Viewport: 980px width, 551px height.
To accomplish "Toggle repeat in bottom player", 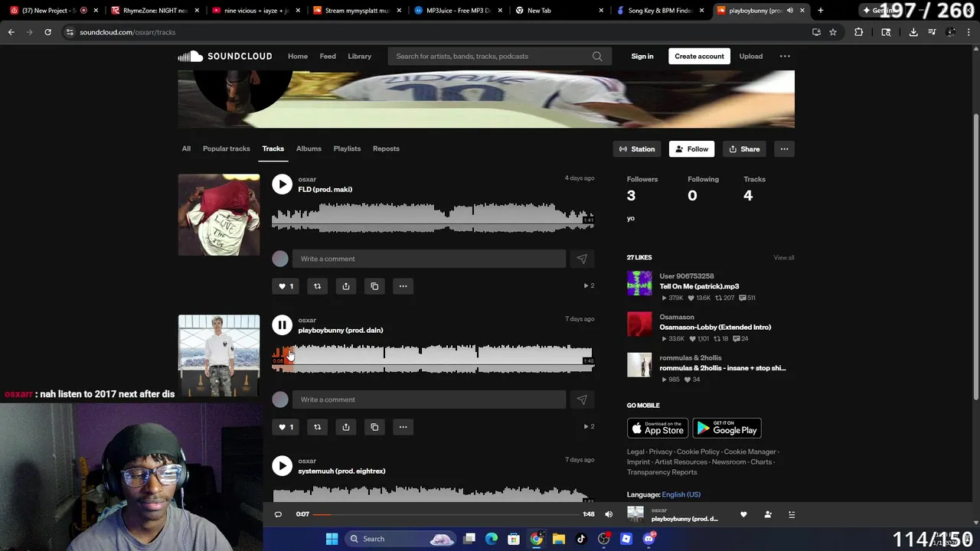I will click(x=278, y=514).
